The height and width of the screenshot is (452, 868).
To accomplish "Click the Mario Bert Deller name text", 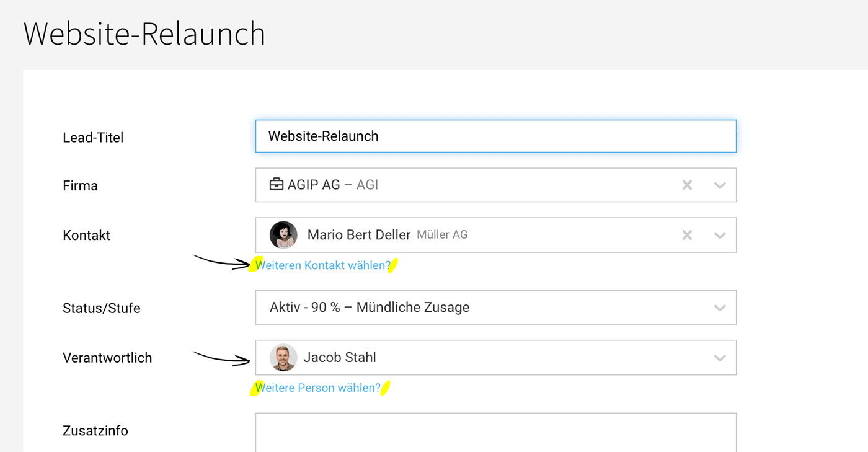I will coord(359,235).
